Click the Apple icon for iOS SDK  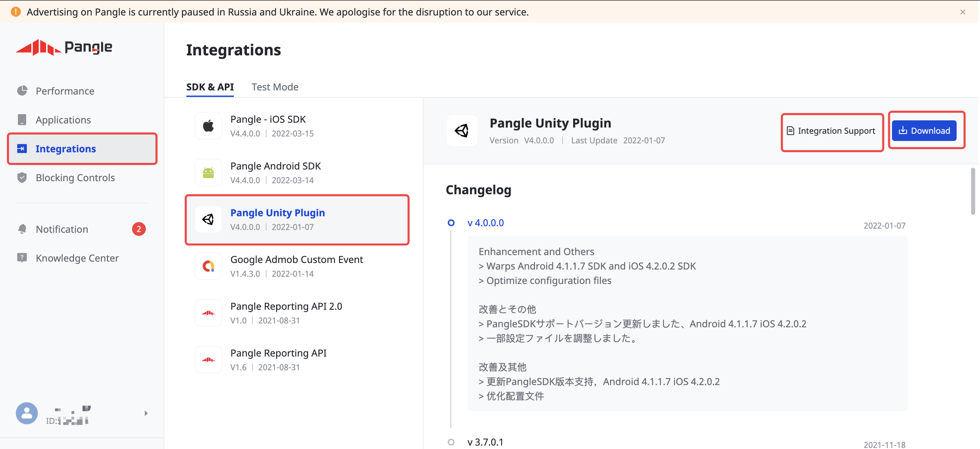[x=208, y=125]
